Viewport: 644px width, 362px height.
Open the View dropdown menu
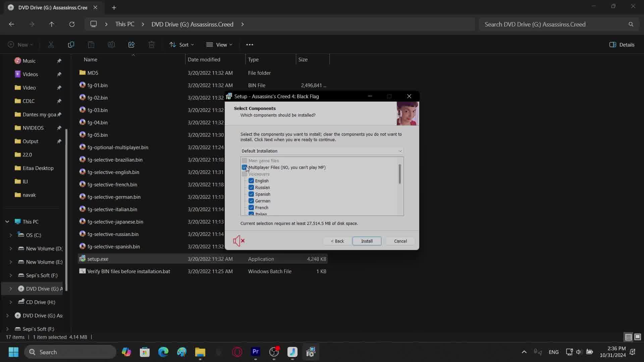(x=219, y=45)
